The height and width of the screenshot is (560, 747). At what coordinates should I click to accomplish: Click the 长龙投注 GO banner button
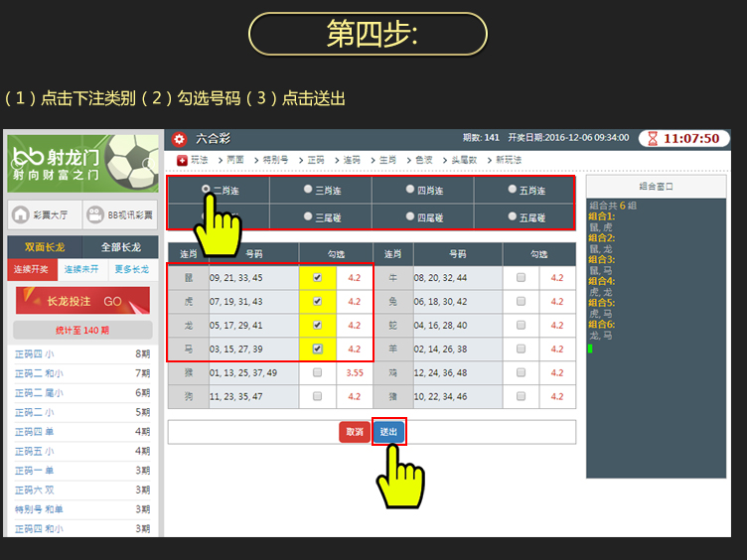[82, 301]
